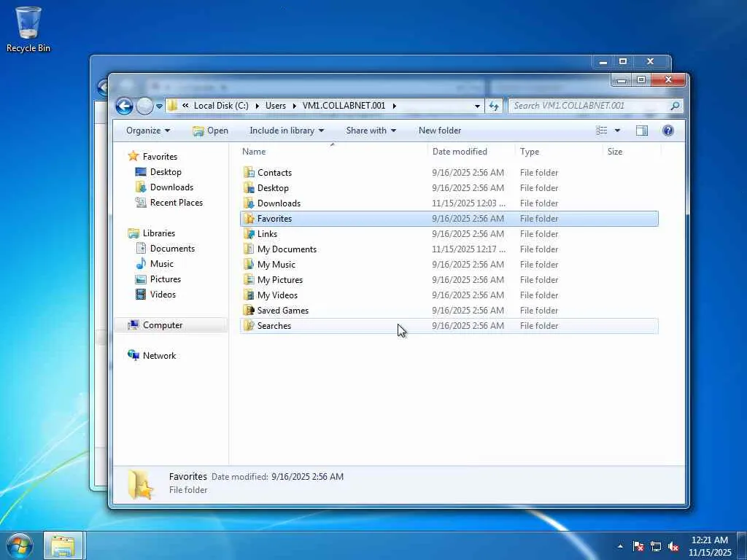Select the My Music folder icon
747x560 pixels.
pos(249,264)
